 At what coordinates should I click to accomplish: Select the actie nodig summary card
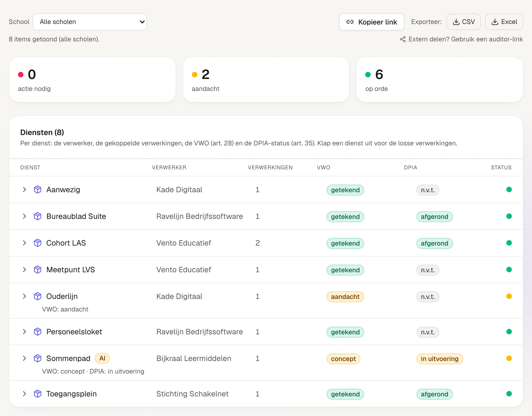coord(92,80)
